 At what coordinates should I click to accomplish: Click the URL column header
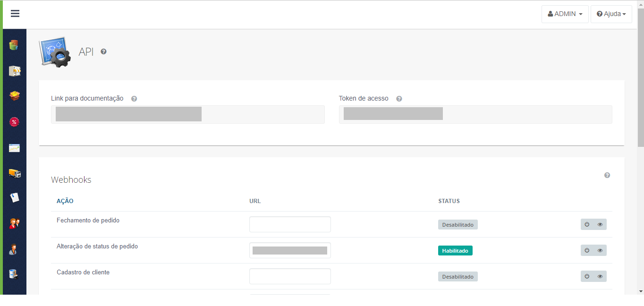(x=255, y=201)
